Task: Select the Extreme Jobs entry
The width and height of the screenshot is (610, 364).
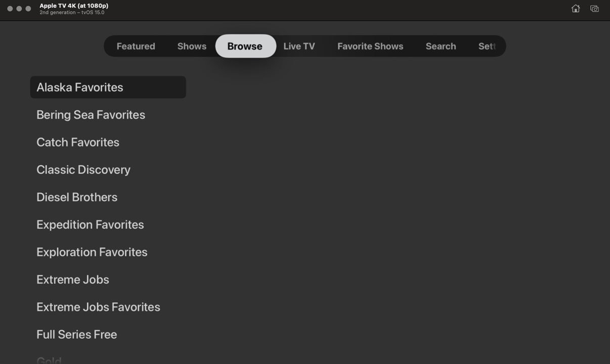Action: point(72,279)
